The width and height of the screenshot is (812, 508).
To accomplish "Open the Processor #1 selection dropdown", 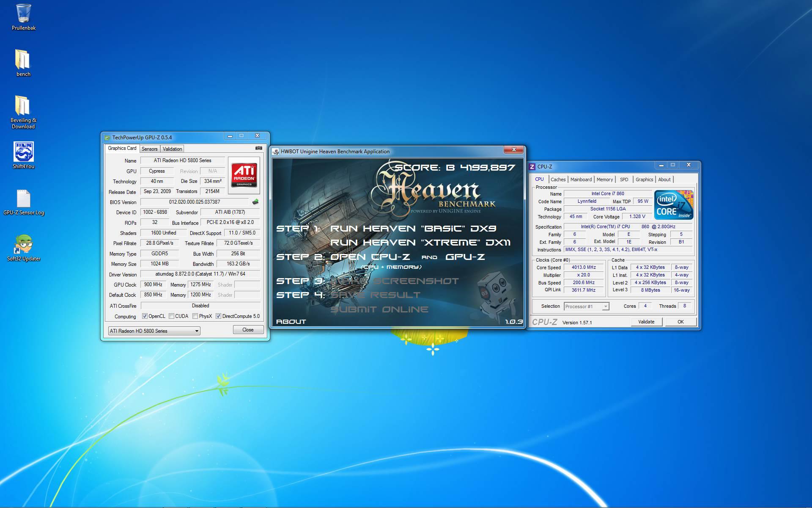I will (x=587, y=306).
